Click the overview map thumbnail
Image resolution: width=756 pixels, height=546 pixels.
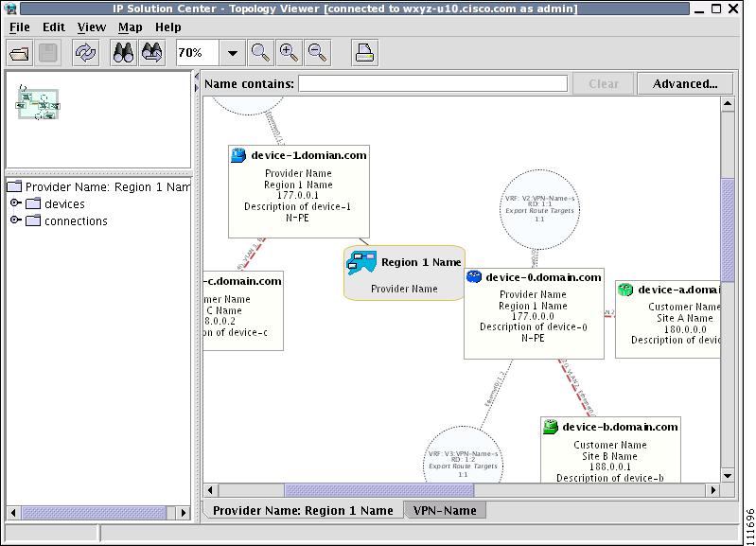[38, 103]
